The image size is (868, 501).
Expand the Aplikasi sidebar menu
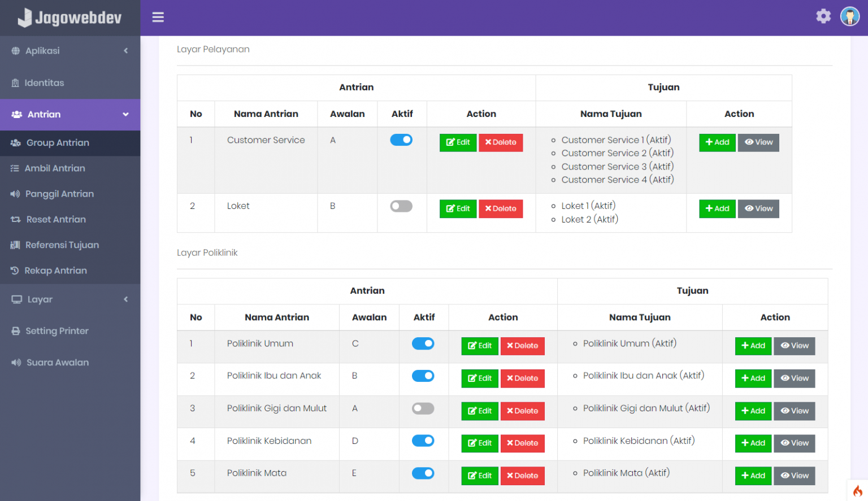click(x=70, y=51)
